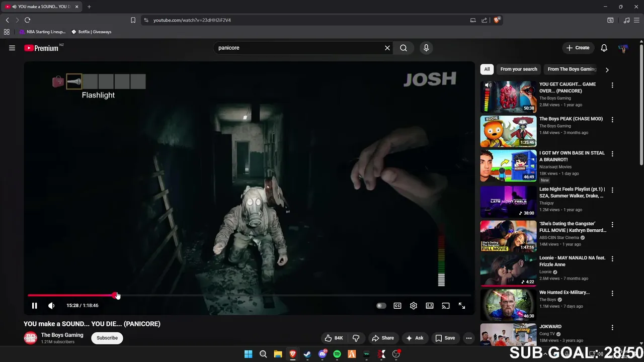The image size is (644, 362).
Task: Show next filter chips with arrow
Action: pyautogui.click(x=607, y=69)
